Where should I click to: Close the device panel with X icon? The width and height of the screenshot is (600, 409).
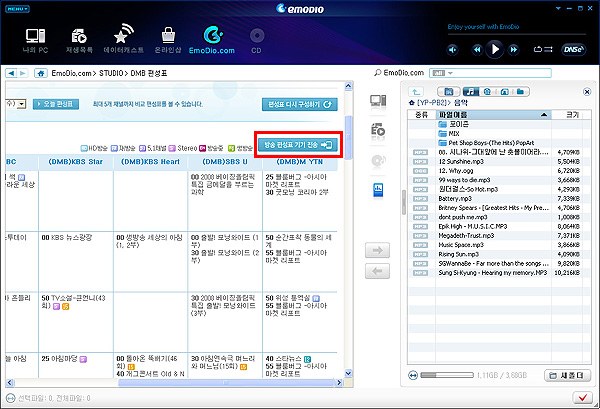click(587, 92)
